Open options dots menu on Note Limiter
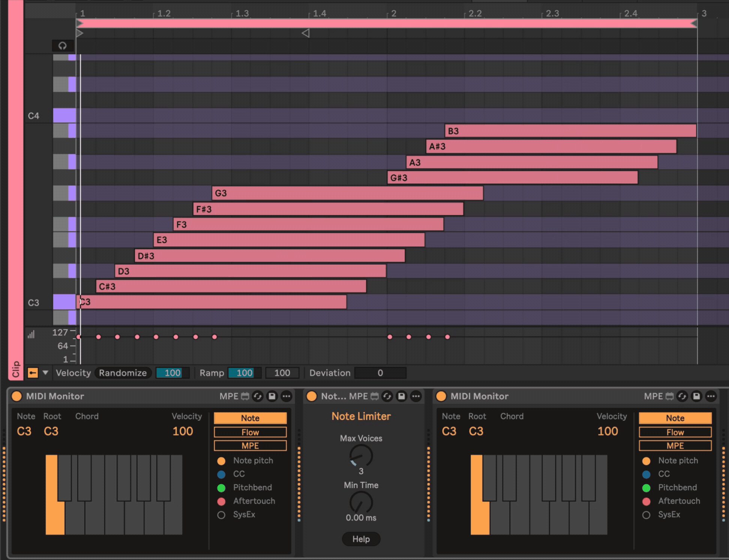This screenshot has height=560, width=729. coord(416,396)
